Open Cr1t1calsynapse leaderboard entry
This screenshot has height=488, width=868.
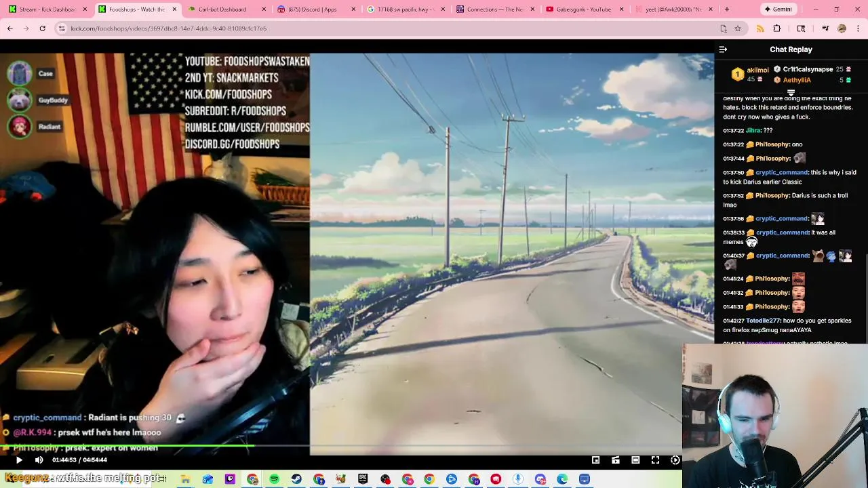tap(812, 69)
